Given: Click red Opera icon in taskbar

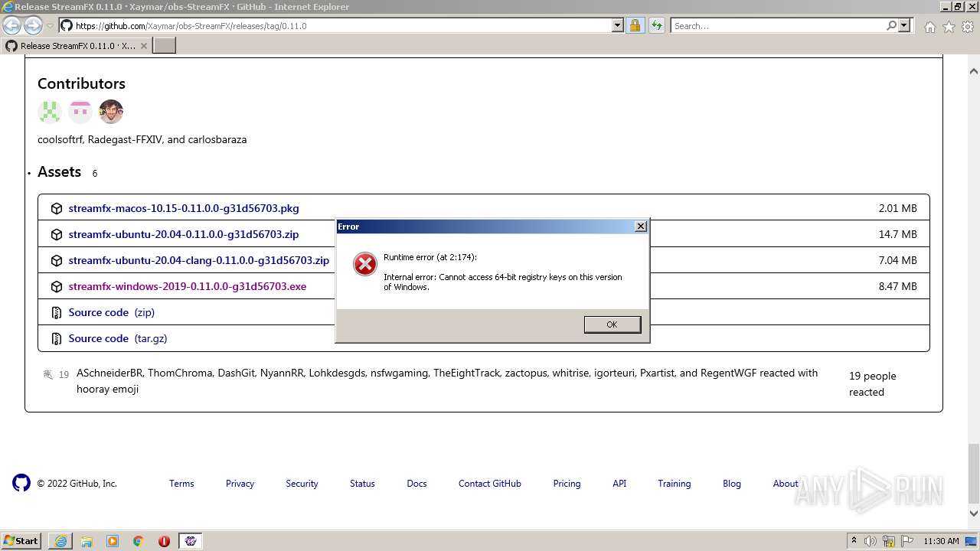Looking at the screenshot, I should tap(164, 541).
